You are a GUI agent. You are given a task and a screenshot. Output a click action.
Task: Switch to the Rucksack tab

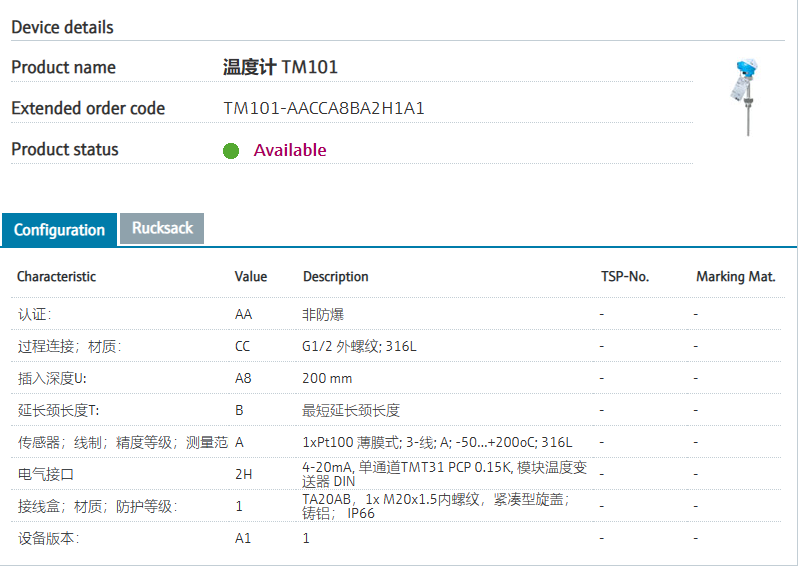point(162,228)
